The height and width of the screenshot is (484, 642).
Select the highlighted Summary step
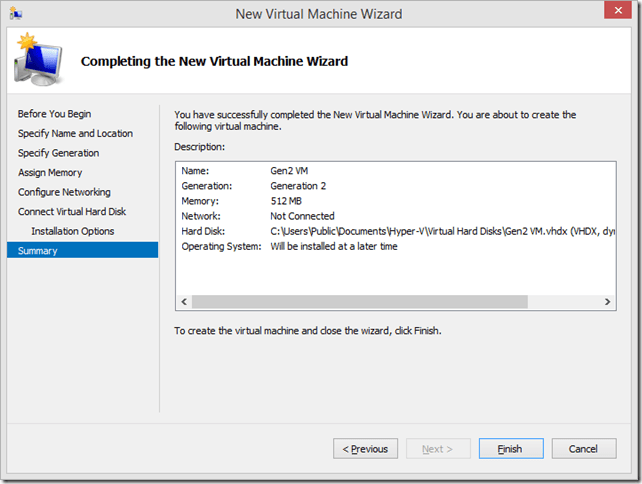(38, 251)
